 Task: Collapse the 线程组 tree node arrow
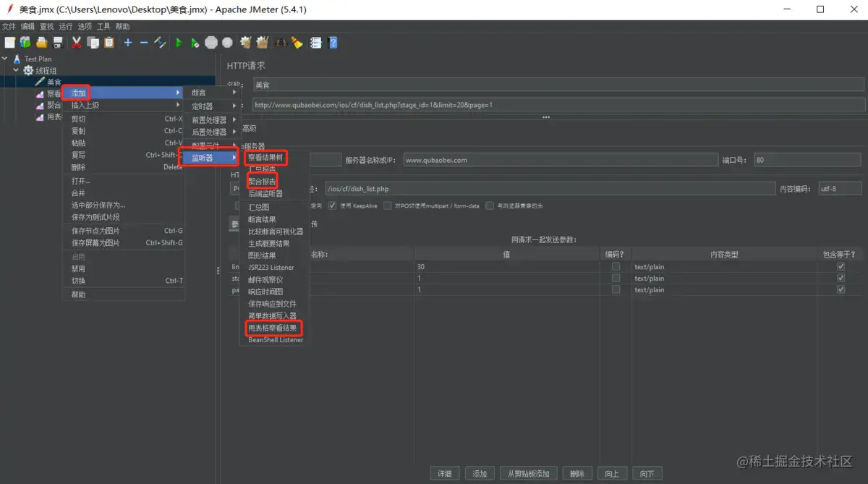pyautogui.click(x=17, y=70)
